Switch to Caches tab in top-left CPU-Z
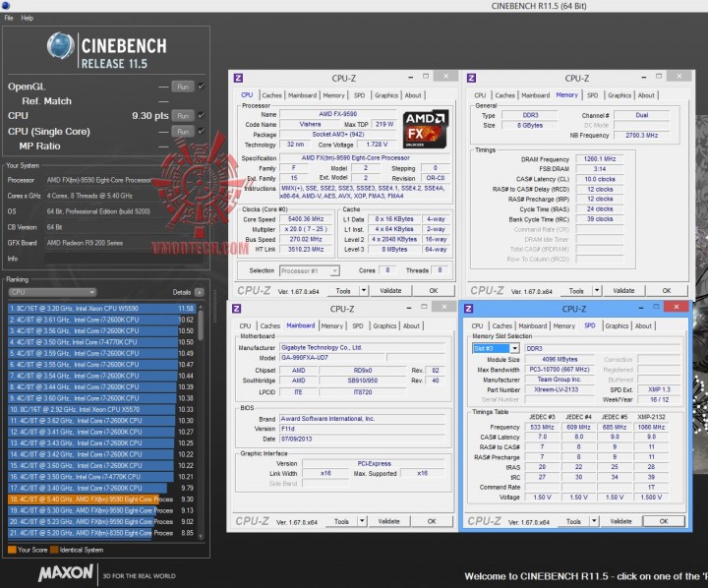The image size is (708, 588). point(271,95)
